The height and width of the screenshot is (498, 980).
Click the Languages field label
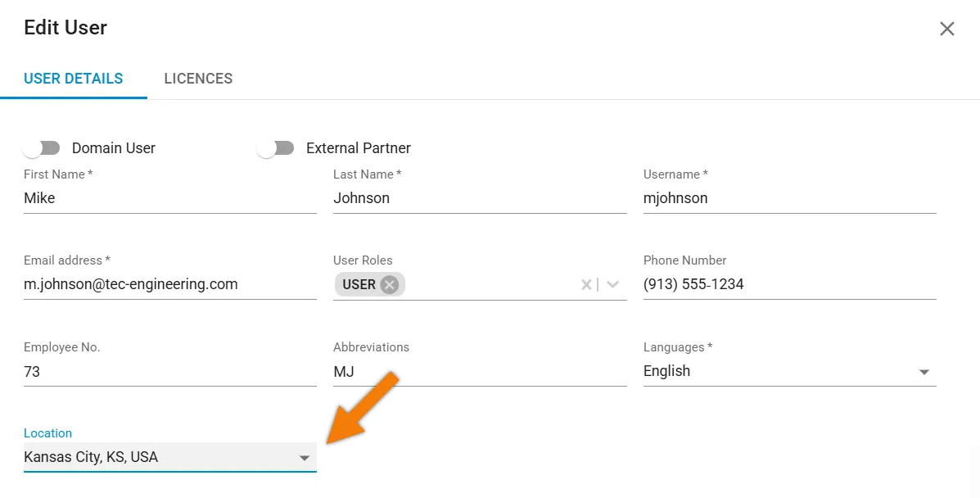click(678, 347)
